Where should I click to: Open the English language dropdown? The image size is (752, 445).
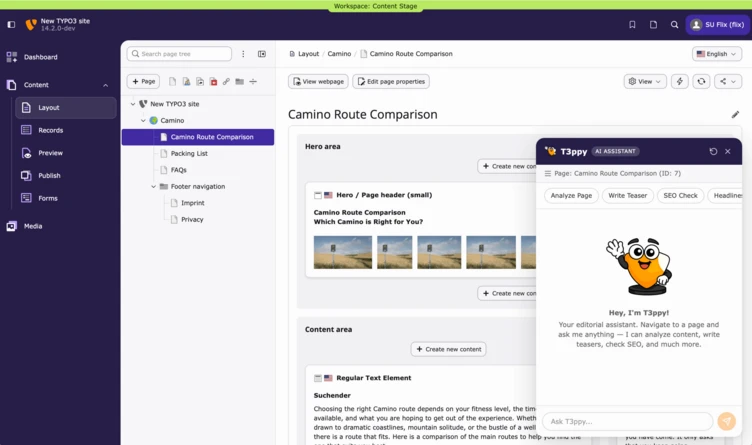point(717,54)
